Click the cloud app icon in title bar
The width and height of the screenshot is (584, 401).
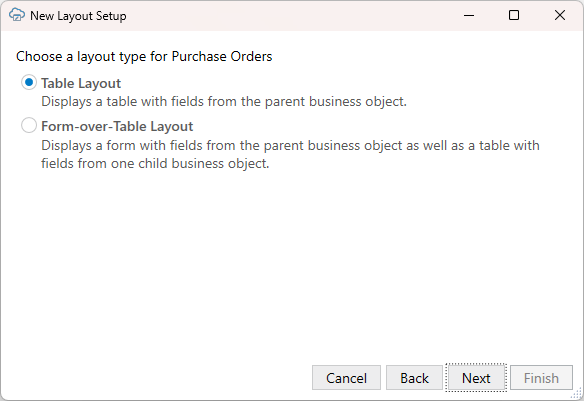[17, 15]
